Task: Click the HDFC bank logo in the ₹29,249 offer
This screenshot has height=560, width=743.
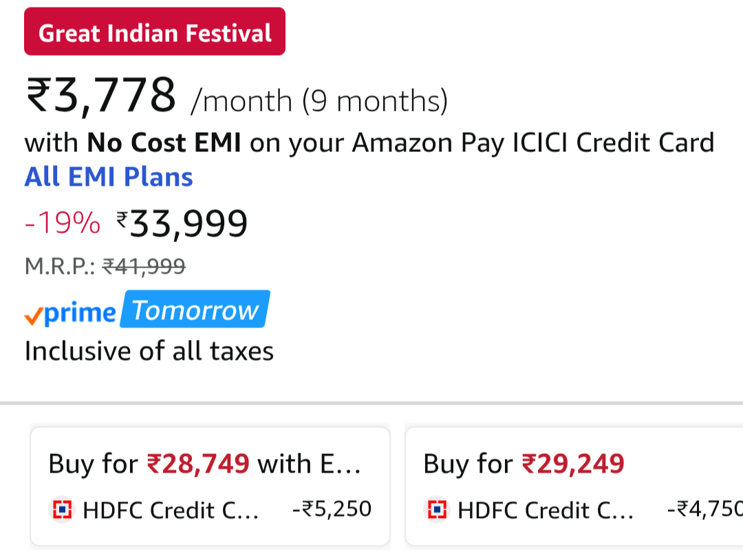Action: click(437, 510)
